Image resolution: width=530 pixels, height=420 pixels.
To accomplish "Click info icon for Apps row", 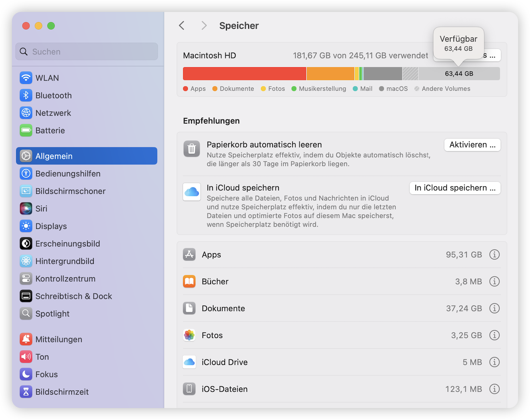I will [495, 255].
